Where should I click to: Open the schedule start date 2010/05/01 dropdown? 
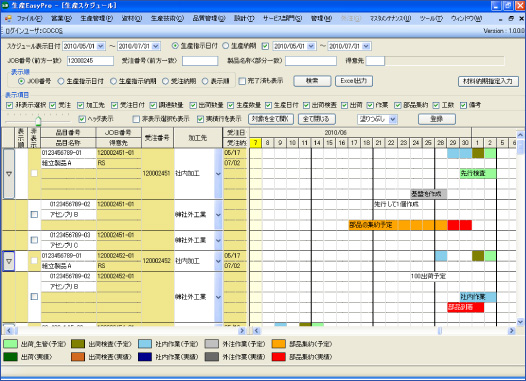[101, 46]
